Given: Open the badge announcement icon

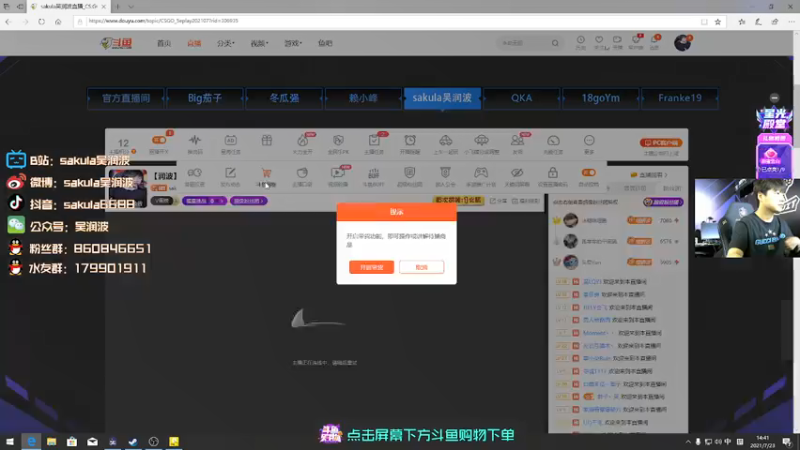Looking at the screenshot, I should point(445,173).
